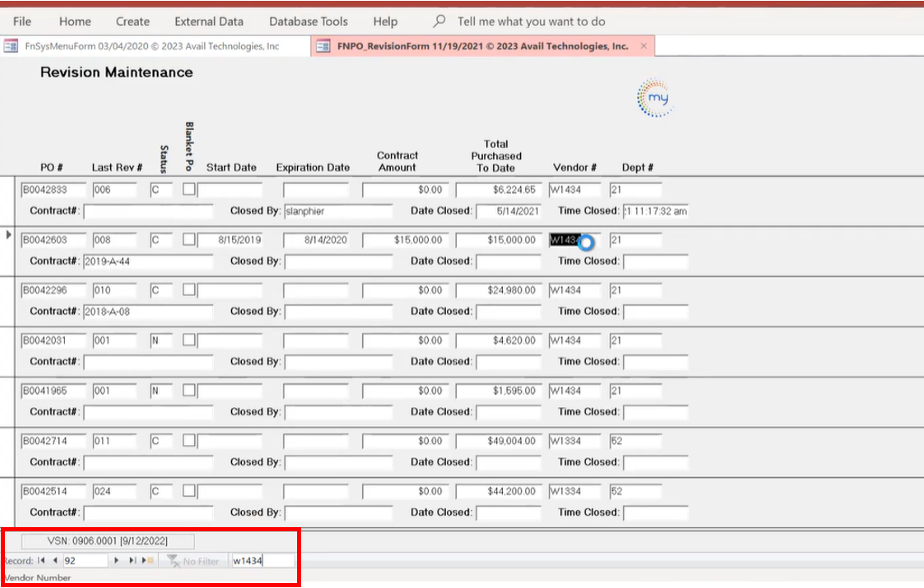The width and height of the screenshot is (924, 588).
Task: Open the File menu
Action: pyautogui.click(x=22, y=21)
